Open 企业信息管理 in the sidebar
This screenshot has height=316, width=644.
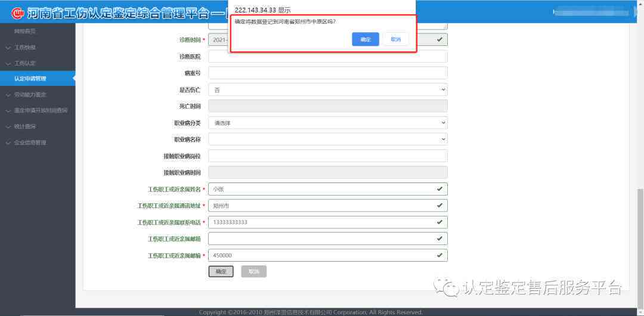tap(30, 142)
